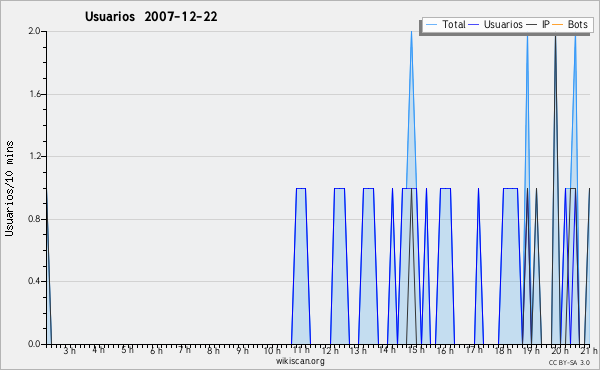Click the 1.6 y-axis value
Screen dimensions: 600x370
tap(34, 94)
